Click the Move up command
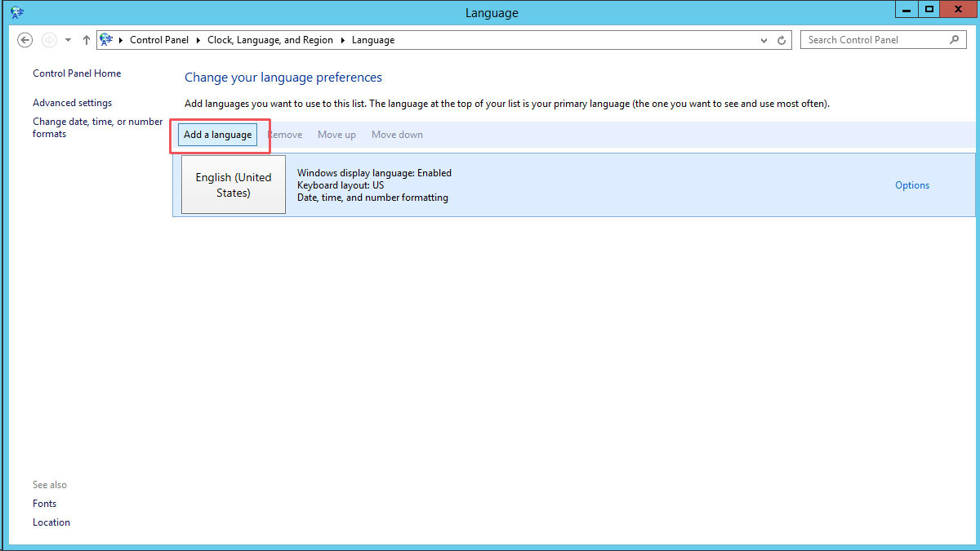Viewport: 980px width, 551px height. (x=336, y=135)
